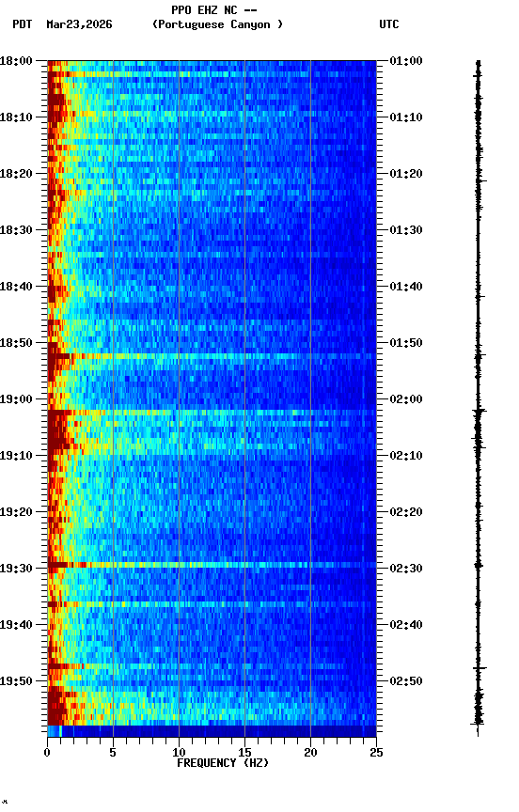Click the 01:00 UTC time label
The width and height of the screenshot is (519, 812).
point(406,61)
